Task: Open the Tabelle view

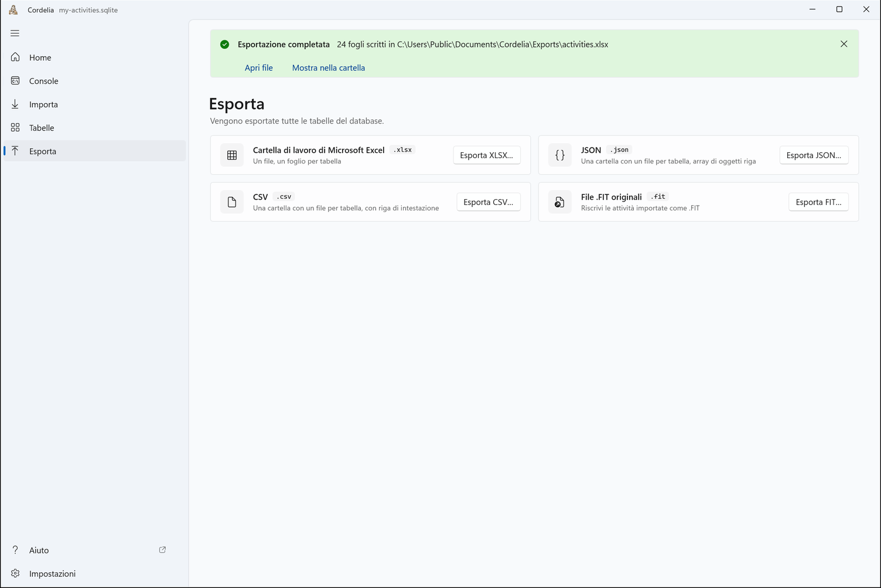Action: point(94,128)
